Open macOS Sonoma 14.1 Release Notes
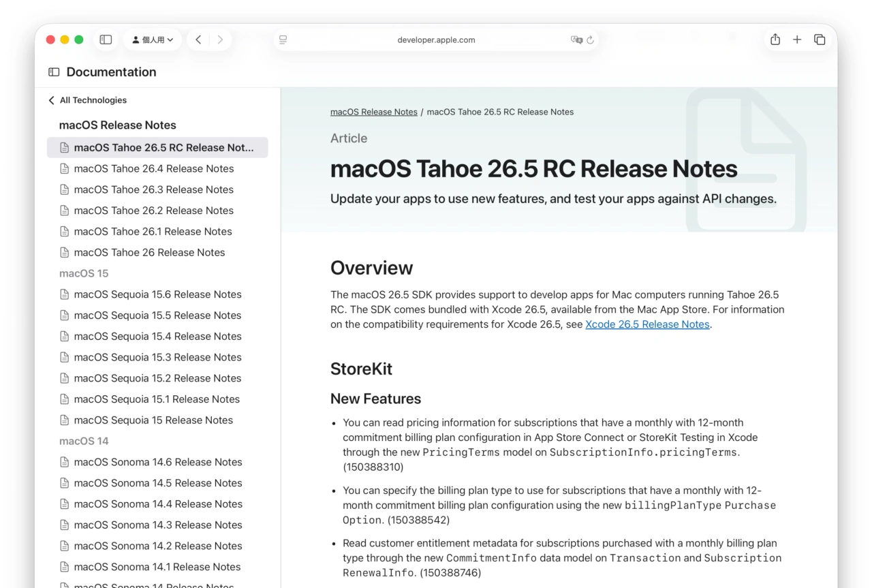The image size is (872, 588). pyautogui.click(x=157, y=567)
